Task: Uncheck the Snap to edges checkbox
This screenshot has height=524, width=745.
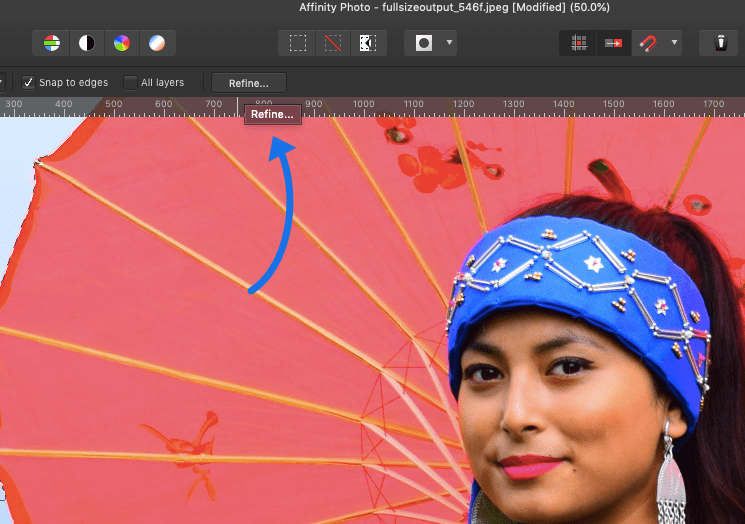Action: (29, 82)
